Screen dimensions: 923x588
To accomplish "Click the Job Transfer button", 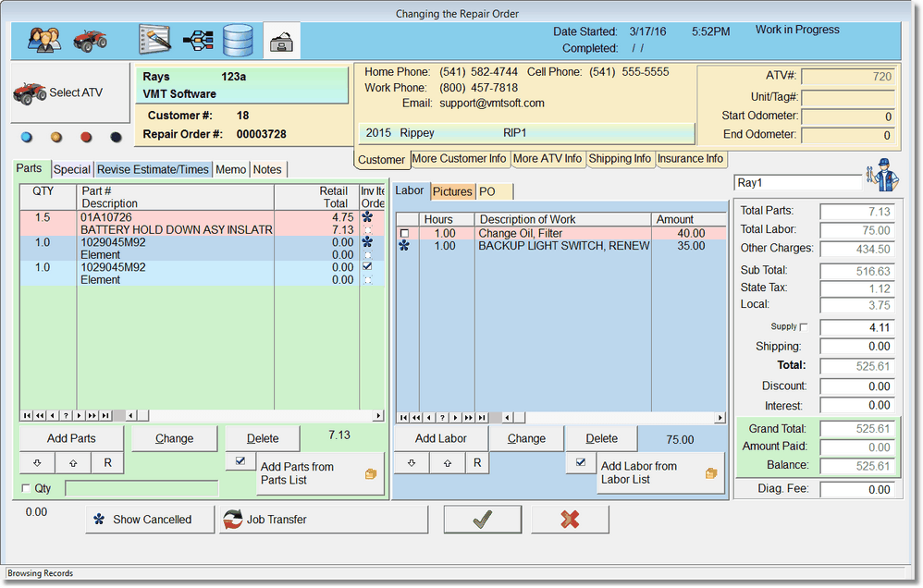I will coord(323,520).
